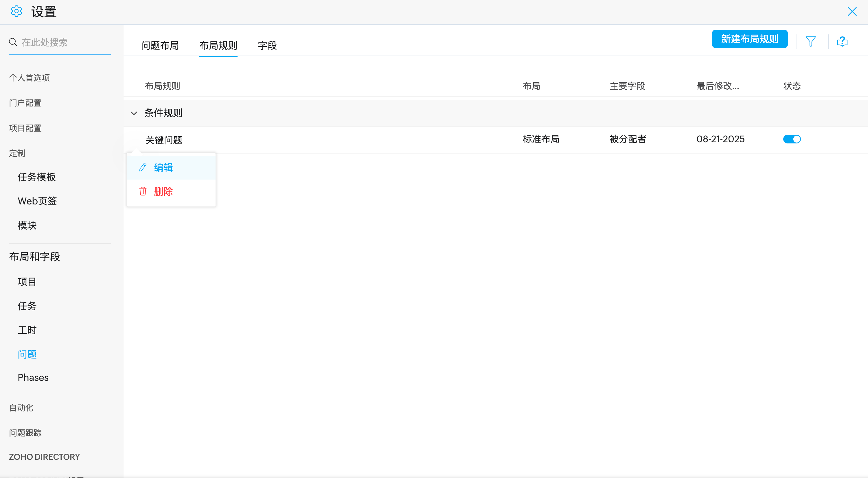
Task: Open 任务模板 in the sidebar
Action: [x=37, y=177]
